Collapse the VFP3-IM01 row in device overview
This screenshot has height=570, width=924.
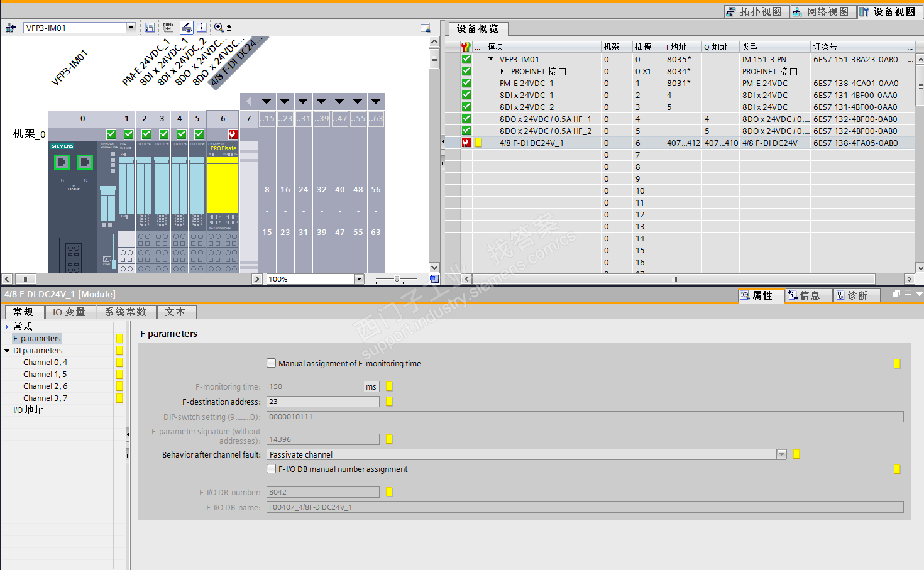pyautogui.click(x=491, y=59)
